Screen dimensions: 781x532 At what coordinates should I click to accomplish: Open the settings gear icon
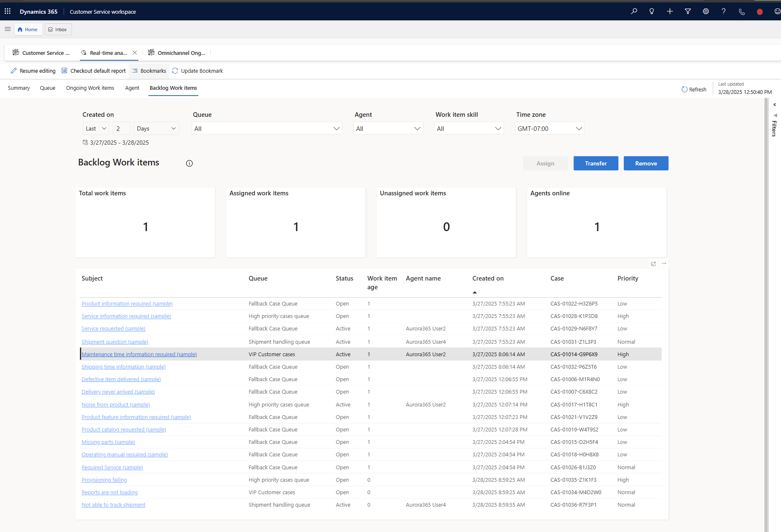[x=706, y=11]
